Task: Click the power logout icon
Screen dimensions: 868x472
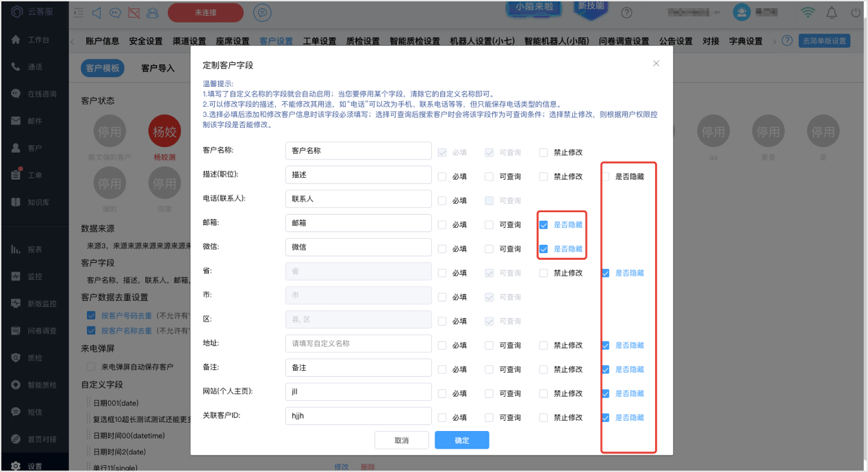Action: [855, 12]
